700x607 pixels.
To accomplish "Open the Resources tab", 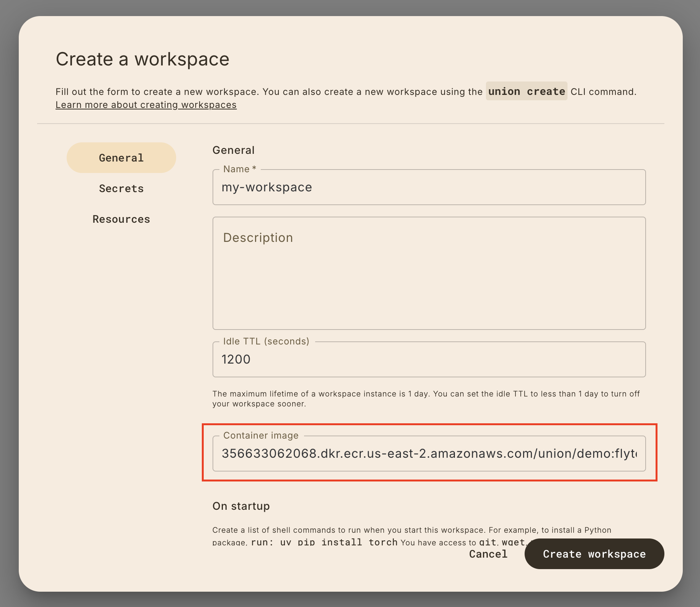I will [x=121, y=219].
